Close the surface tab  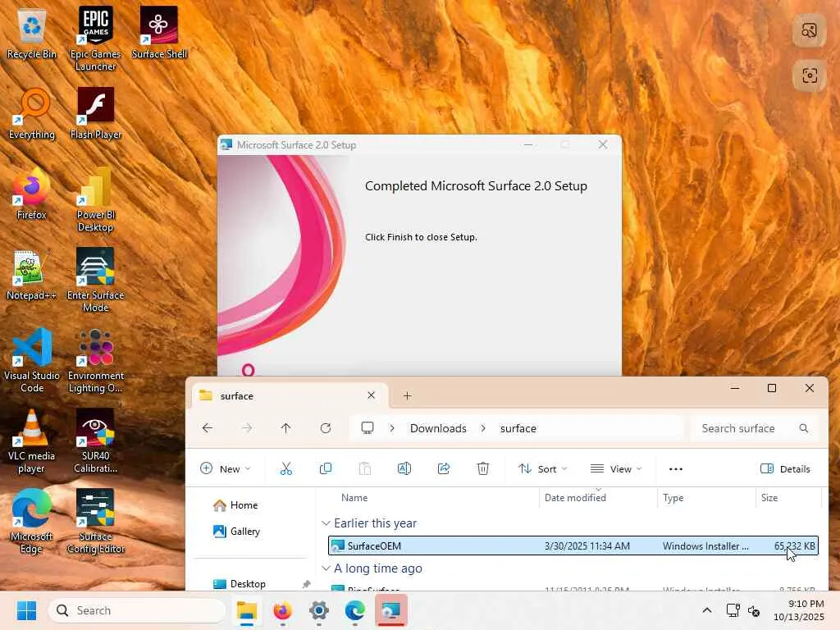(x=371, y=395)
